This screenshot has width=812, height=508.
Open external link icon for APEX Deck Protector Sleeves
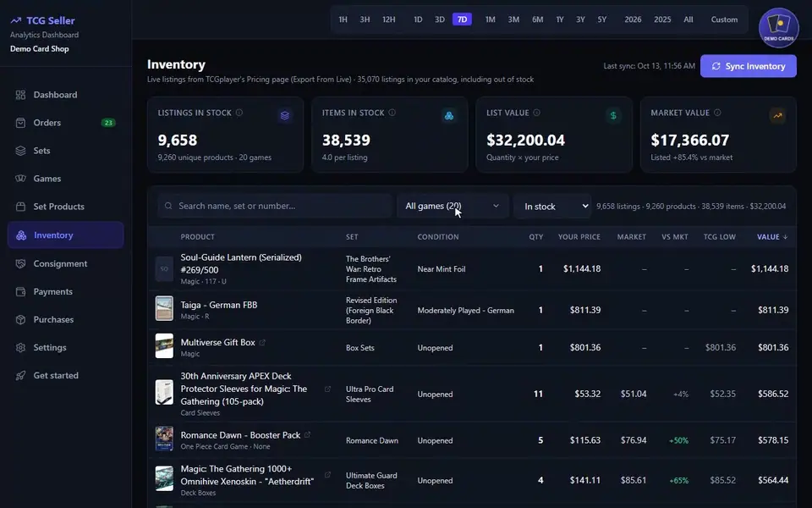(327, 389)
